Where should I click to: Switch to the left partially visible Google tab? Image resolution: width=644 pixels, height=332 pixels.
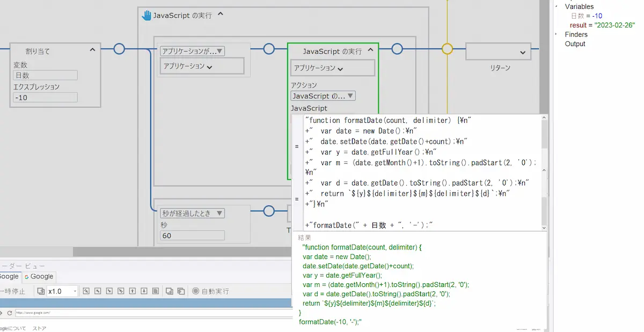[9, 277]
